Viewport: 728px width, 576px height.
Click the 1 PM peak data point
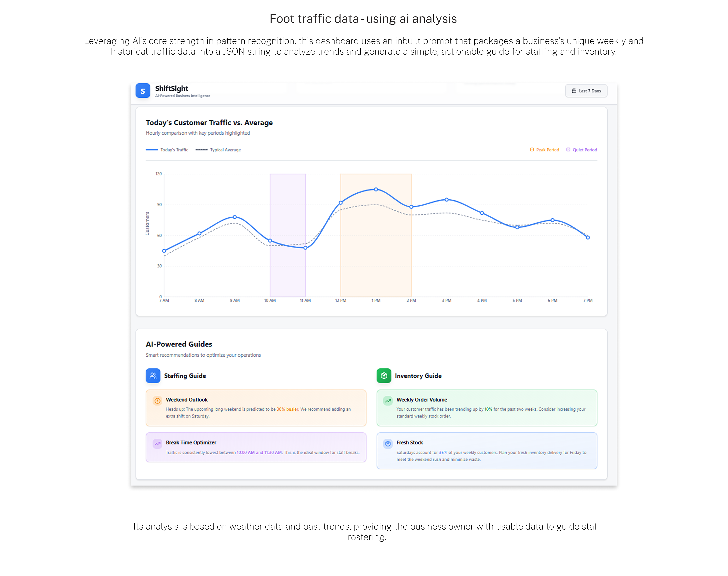point(376,189)
